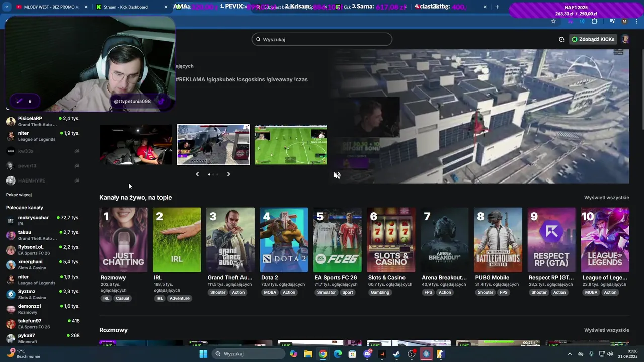644x362 pixels.
Task: Open the Chrome three-dot menu
Action: pos(637,21)
